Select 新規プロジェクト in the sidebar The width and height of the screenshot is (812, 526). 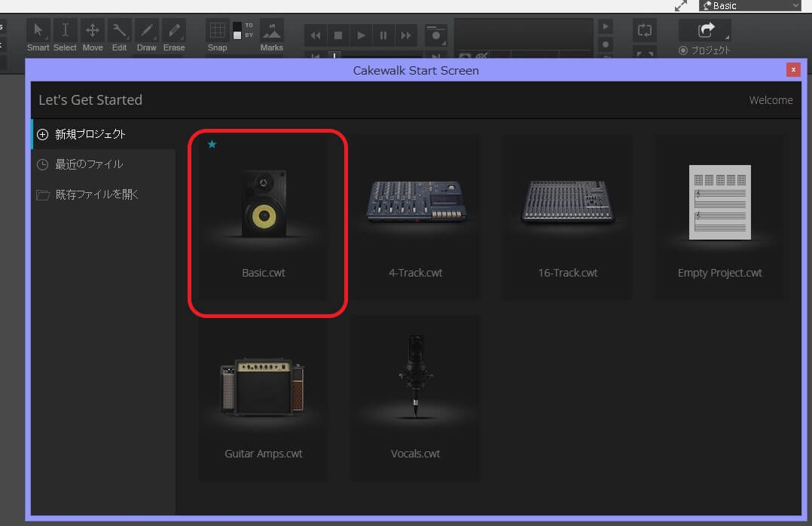[104, 134]
